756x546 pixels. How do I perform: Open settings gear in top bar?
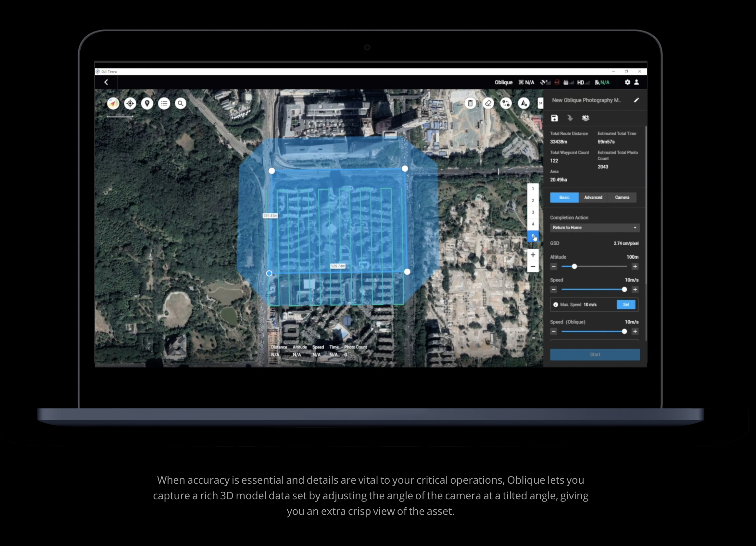click(x=627, y=82)
